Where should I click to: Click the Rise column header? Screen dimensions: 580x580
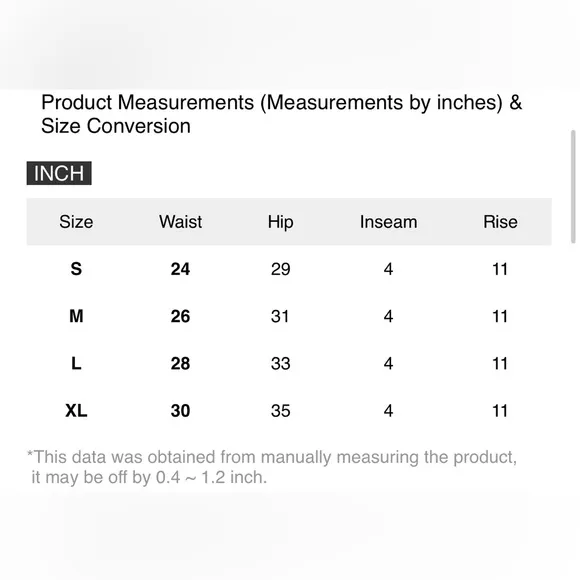click(x=500, y=222)
